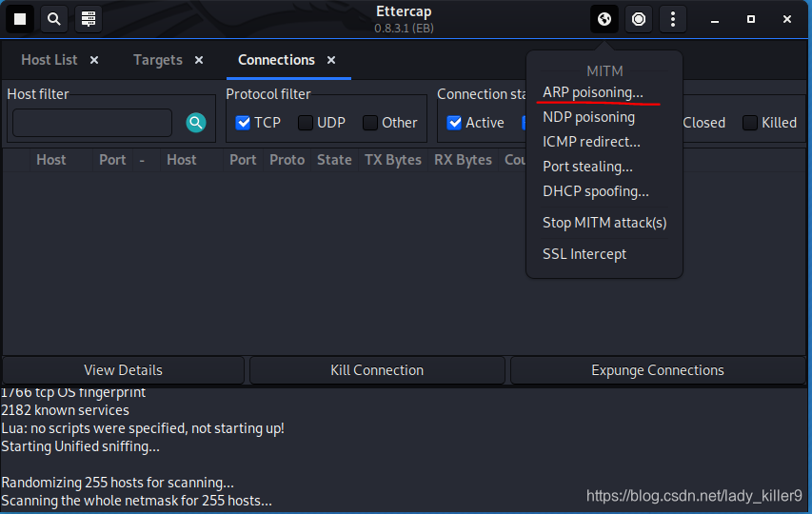The width and height of the screenshot is (812, 514).
Task: Enable the Killed connection state
Action: 750,123
